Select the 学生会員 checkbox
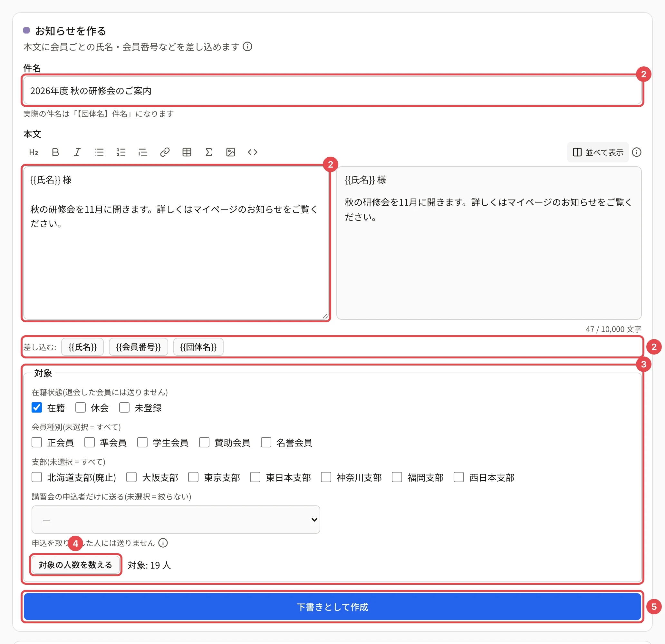This screenshot has height=644, width=665. [x=142, y=442]
